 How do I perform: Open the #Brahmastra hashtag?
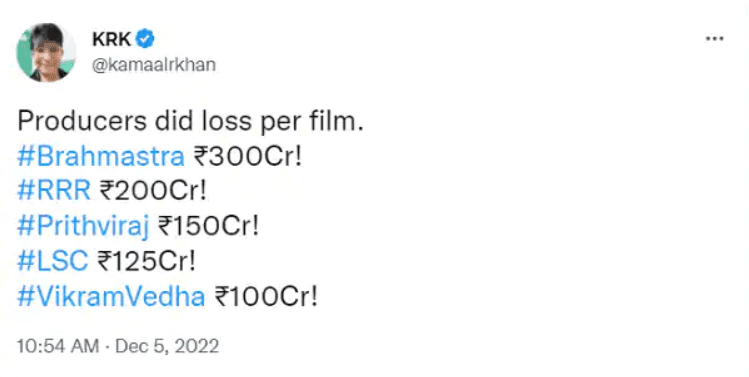click(101, 156)
